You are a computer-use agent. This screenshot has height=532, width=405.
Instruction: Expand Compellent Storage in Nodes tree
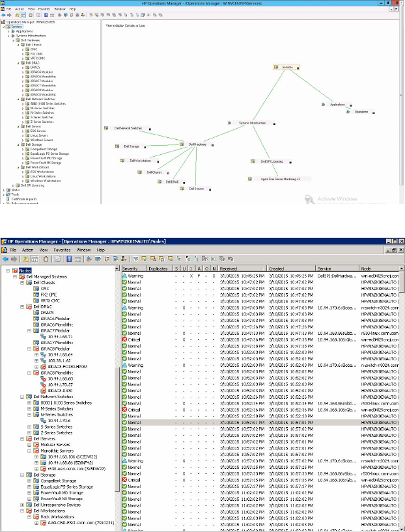pyautogui.click(x=29, y=481)
